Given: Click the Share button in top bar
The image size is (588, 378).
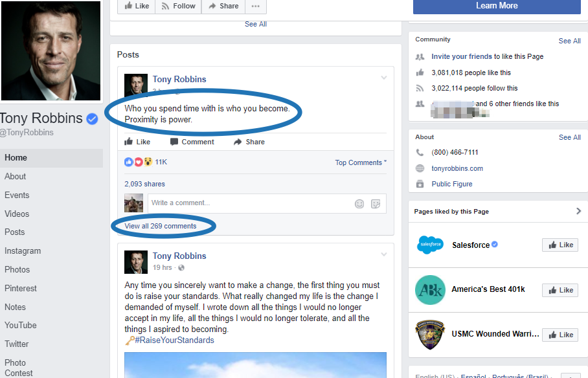Looking at the screenshot, I should click(x=223, y=6).
